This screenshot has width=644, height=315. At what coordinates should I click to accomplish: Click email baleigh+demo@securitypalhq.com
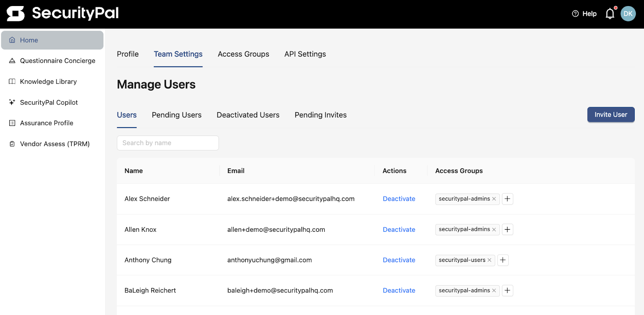280,290
